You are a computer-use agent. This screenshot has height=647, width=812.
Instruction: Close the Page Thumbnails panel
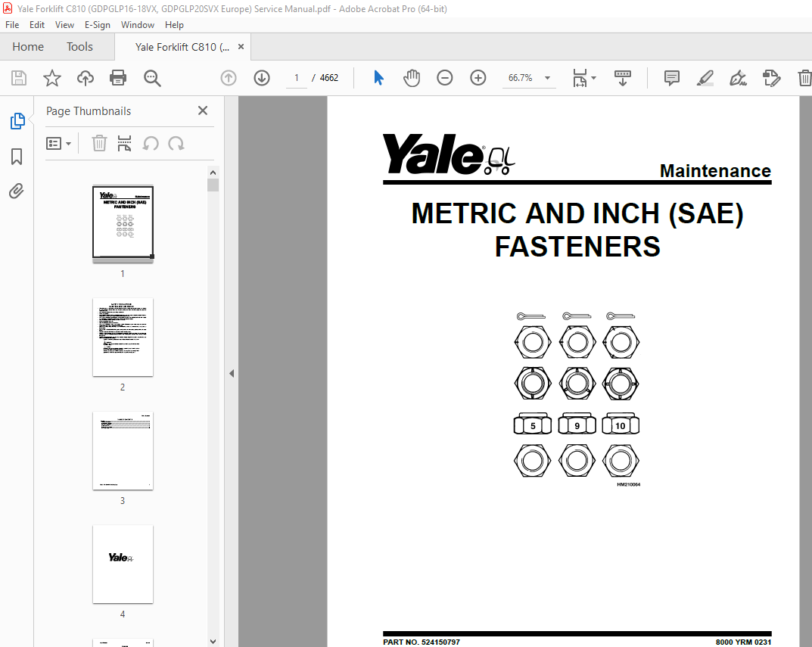pyautogui.click(x=203, y=110)
